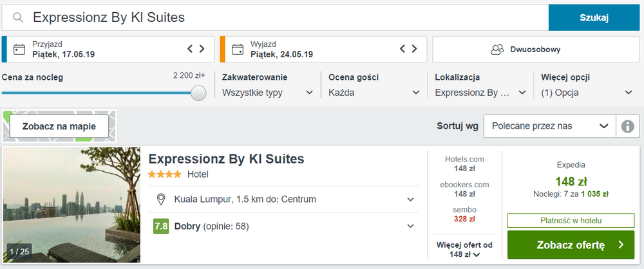The width and height of the screenshot is (644, 269).
Task: Click the sorting info icon
Action: (627, 126)
